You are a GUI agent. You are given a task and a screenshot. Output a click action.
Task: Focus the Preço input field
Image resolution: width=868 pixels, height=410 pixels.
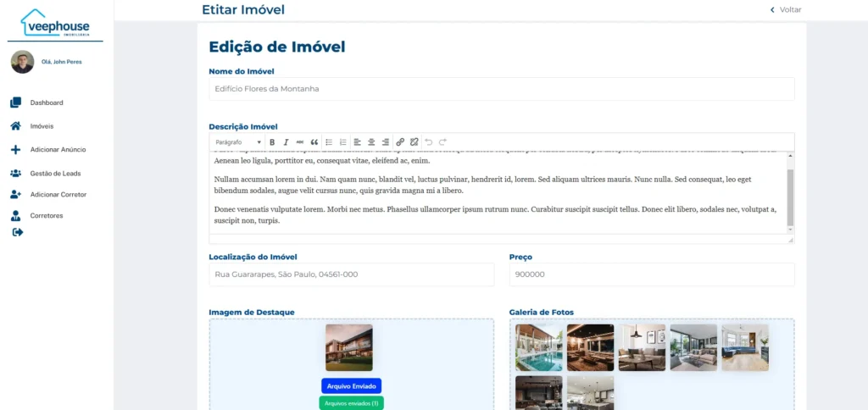(651, 274)
